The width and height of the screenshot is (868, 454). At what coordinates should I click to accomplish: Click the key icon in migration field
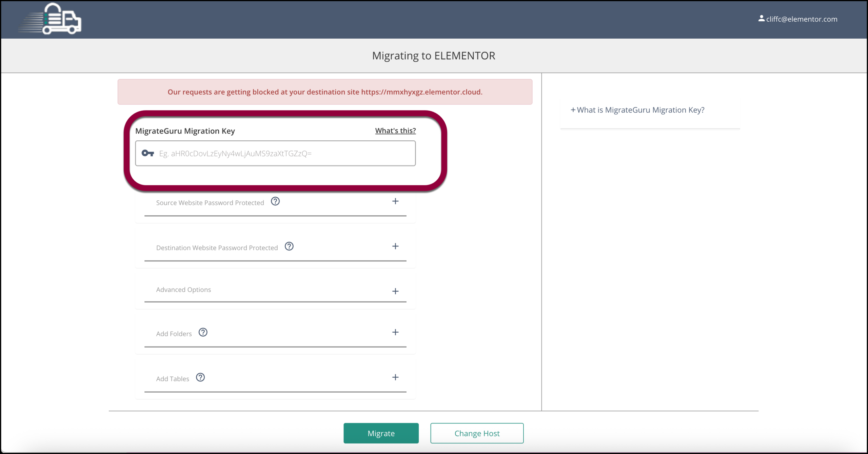pos(148,153)
